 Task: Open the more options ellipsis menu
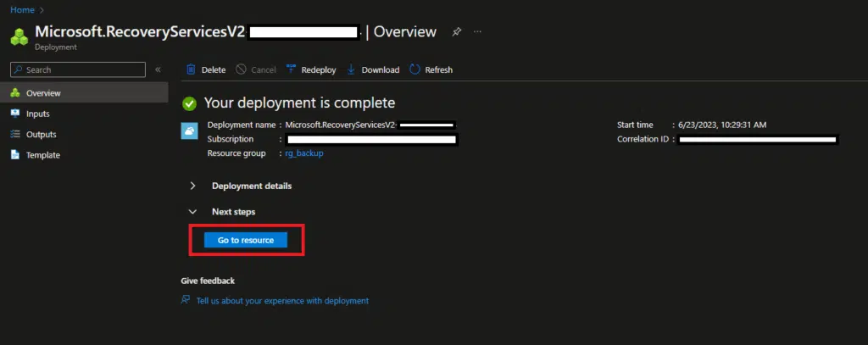pyautogui.click(x=477, y=32)
